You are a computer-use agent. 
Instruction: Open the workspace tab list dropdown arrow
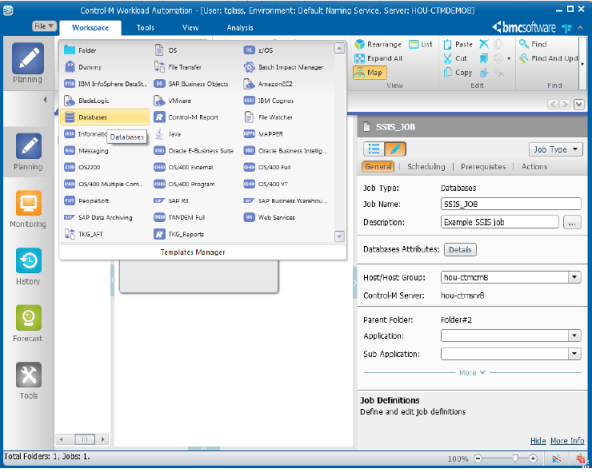coord(579,104)
